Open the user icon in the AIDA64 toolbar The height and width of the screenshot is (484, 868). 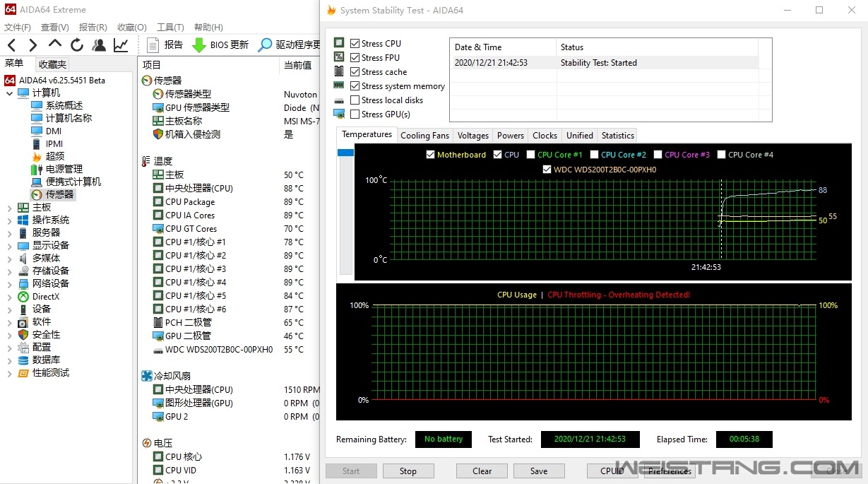click(x=99, y=45)
